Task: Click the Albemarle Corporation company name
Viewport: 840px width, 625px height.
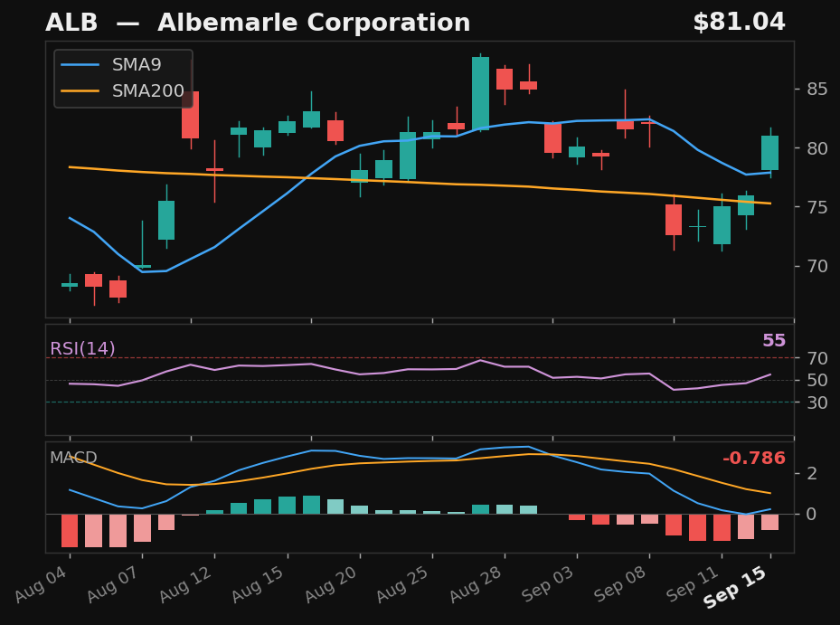Action: click(x=314, y=23)
